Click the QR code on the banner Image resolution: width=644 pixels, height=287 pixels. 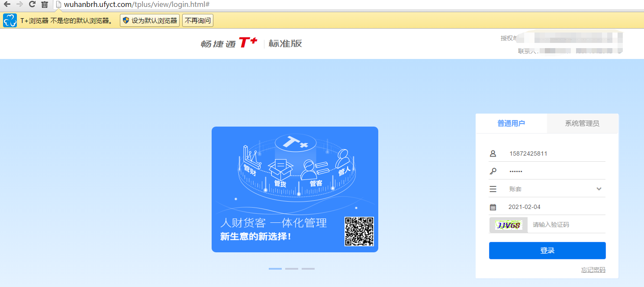point(359,232)
